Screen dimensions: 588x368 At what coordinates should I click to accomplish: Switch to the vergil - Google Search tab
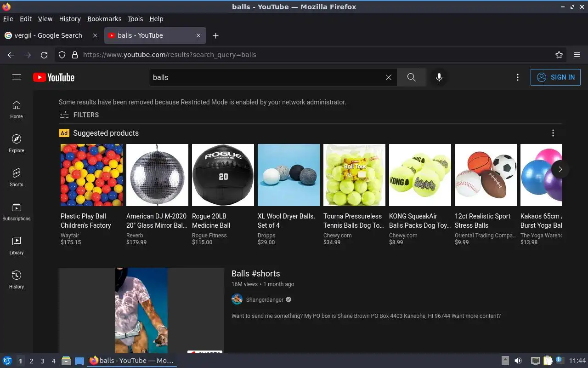coord(47,35)
